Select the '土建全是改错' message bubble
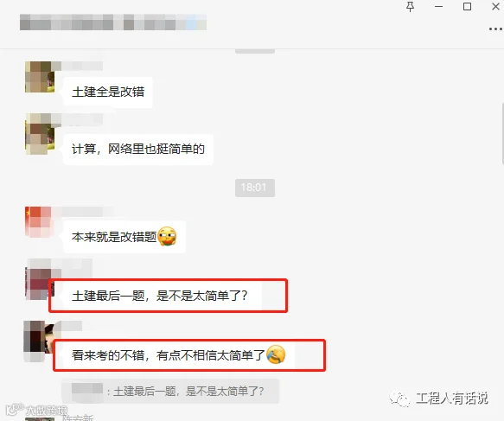 pos(108,92)
